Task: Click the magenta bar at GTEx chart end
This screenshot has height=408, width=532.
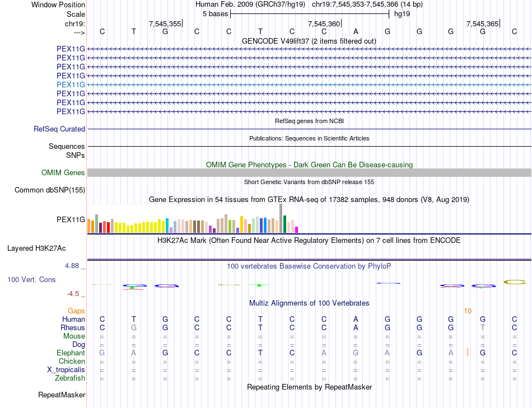Action: point(297,229)
